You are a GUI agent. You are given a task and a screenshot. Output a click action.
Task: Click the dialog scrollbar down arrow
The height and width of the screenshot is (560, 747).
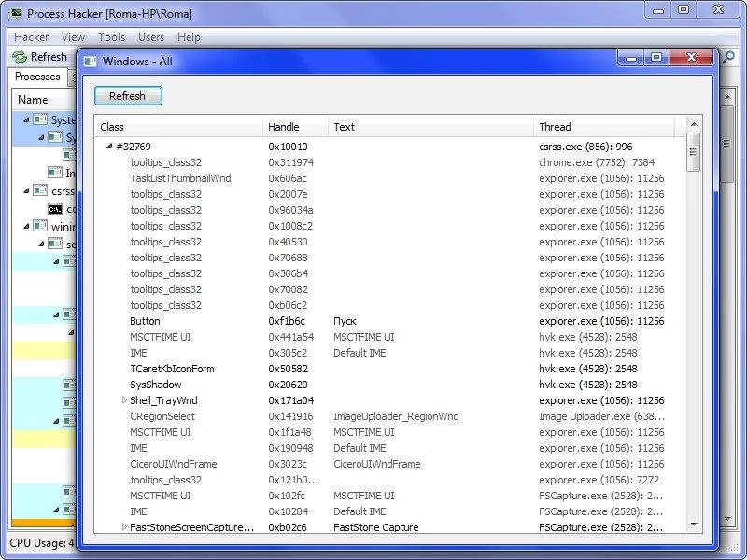tap(694, 525)
